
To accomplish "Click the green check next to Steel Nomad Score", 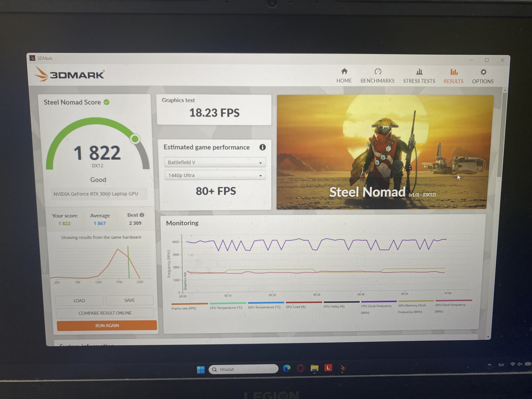I will coord(106,102).
